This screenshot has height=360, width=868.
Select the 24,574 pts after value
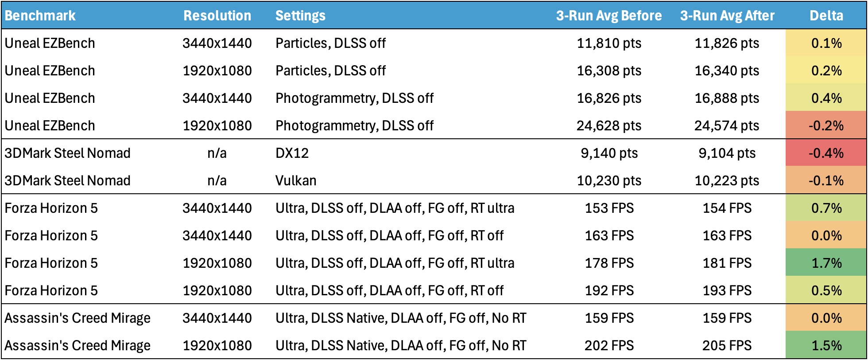[x=727, y=125]
